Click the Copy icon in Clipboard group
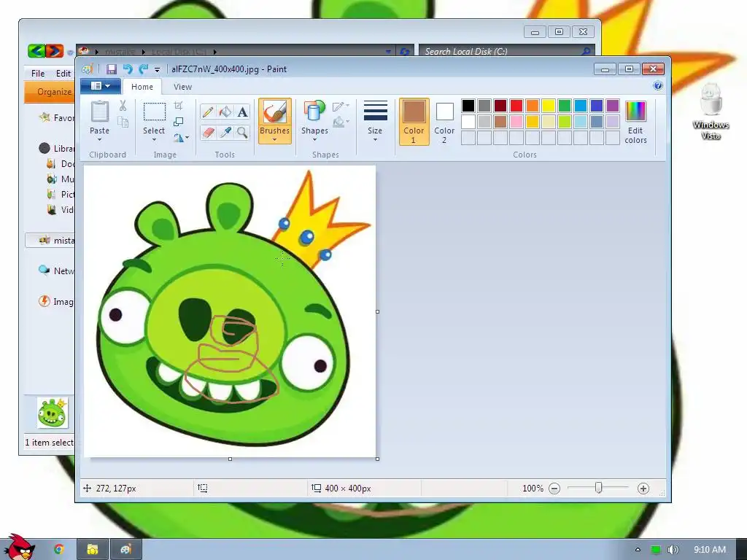The image size is (747, 560). (x=123, y=122)
